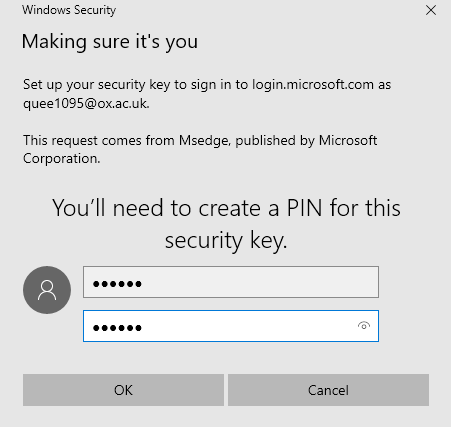Click the "You'll need to create a PIN" heading

pyautogui.click(x=226, y=208)
